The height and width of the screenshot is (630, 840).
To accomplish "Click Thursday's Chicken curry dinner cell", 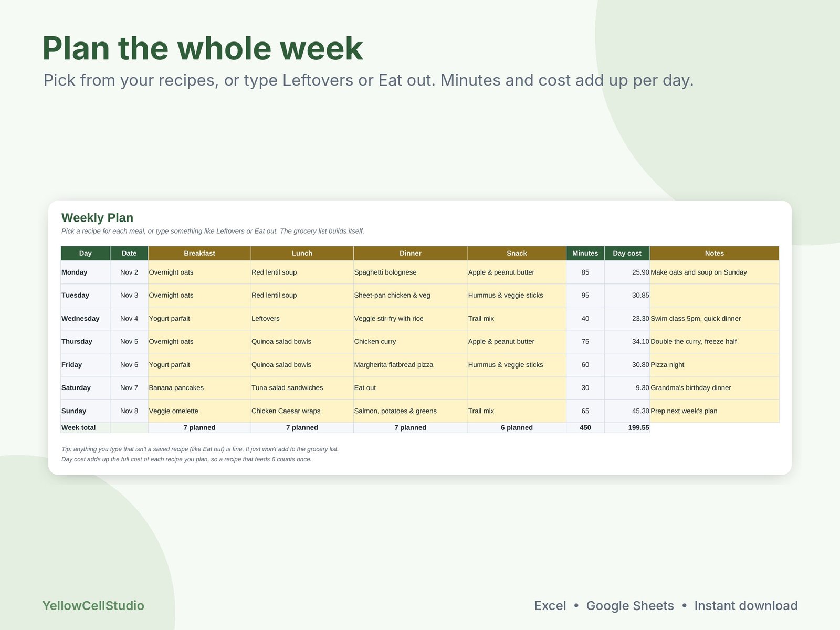I will (411, 341).
